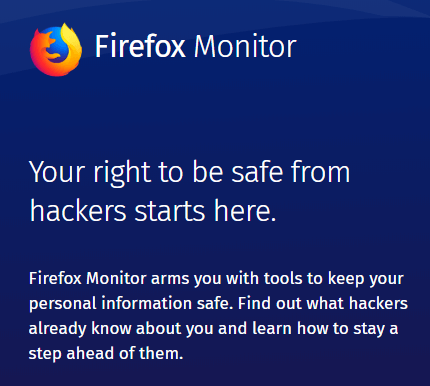
Task: Select the "Your right to be safe from" headline line
Action: (x=190, y=174)
